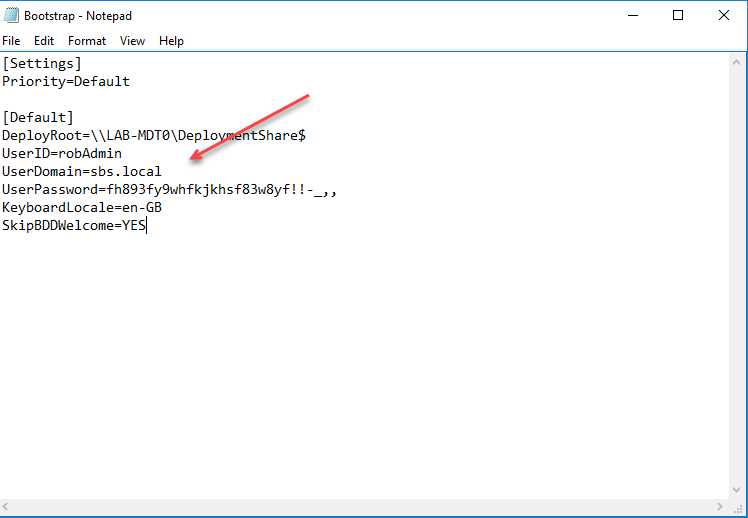Place cursor on the [Default] section header

point(38,118)
